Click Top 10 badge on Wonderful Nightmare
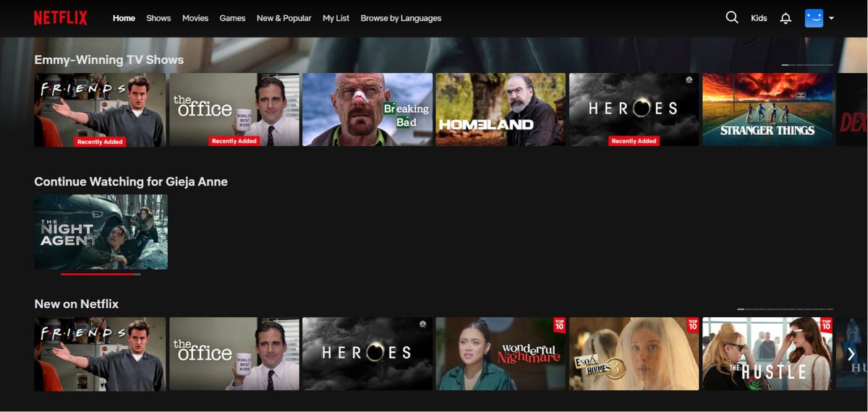The height and width of the screenshot is (412, 868). pyautogui.click(x=559, y=325)
